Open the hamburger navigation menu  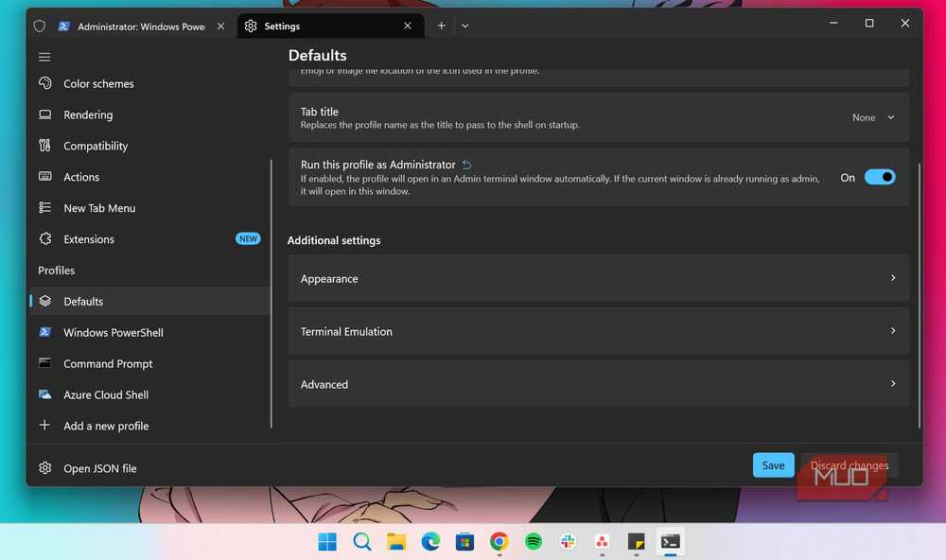tap(44, 58)
